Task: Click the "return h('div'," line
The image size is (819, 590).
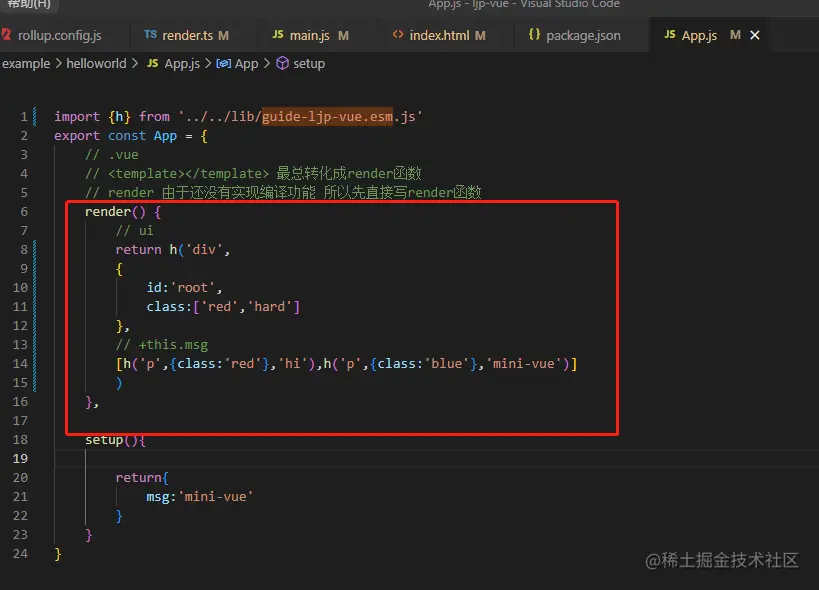Action: (x=173, y=250)
